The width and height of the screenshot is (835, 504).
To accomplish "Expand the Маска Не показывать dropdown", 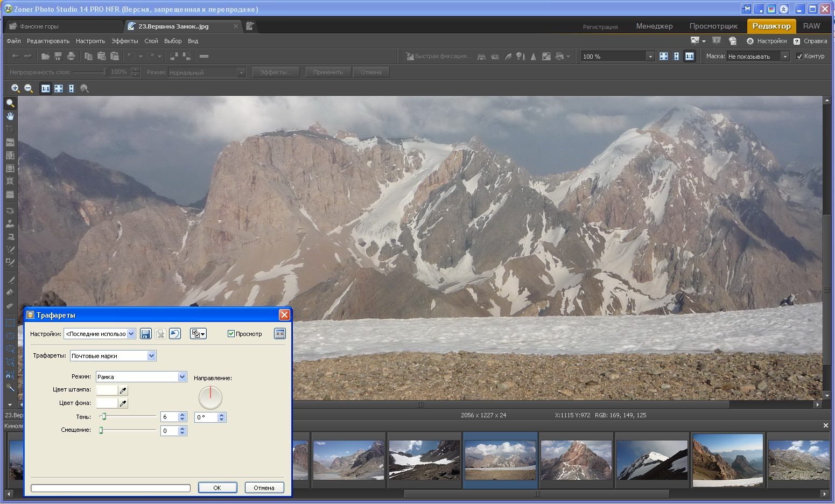I will pos(758,56).
